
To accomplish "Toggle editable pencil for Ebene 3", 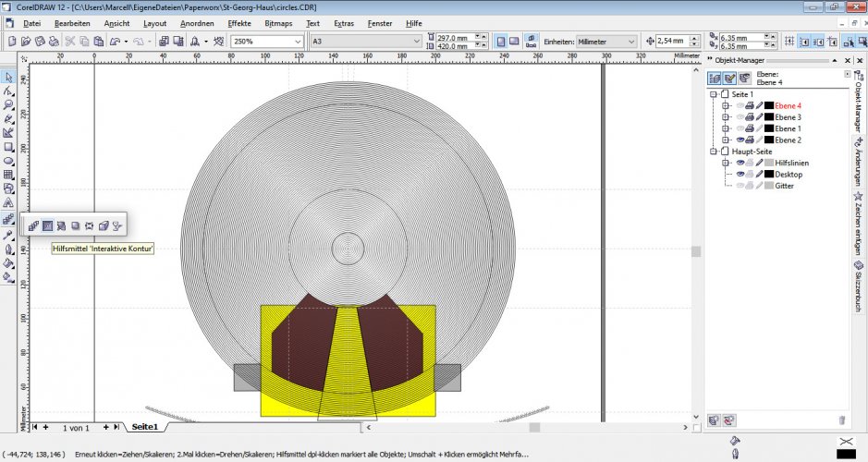I will pyautogui.click(x=760, y=117).
